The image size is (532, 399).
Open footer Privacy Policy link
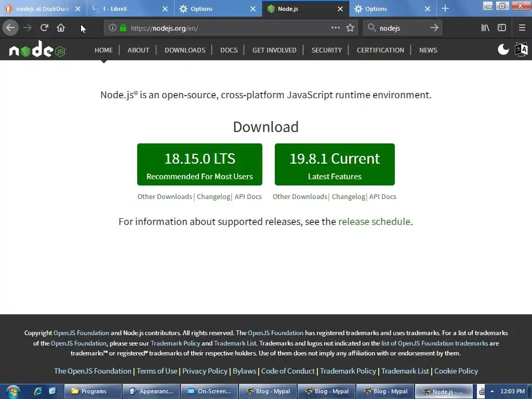coord(205,371)
